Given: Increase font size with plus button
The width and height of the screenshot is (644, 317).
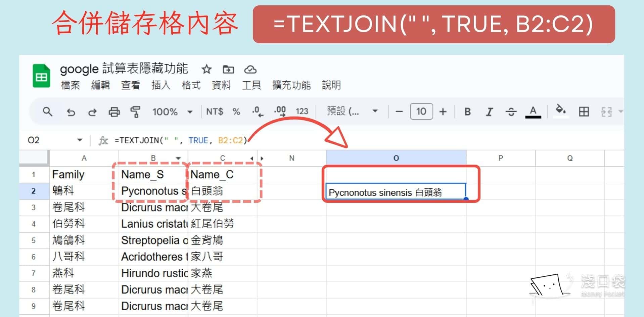Looking at the screenshot, I should (443, 111).
